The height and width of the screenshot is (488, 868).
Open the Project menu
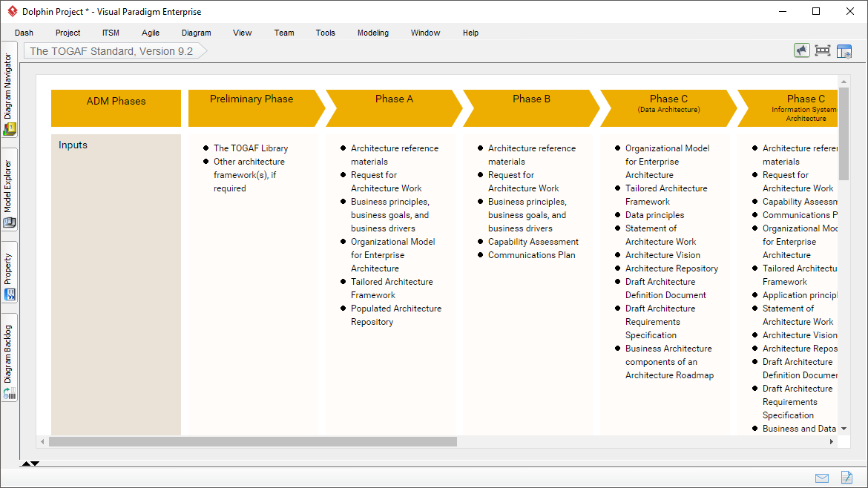[x=68, y=33]
